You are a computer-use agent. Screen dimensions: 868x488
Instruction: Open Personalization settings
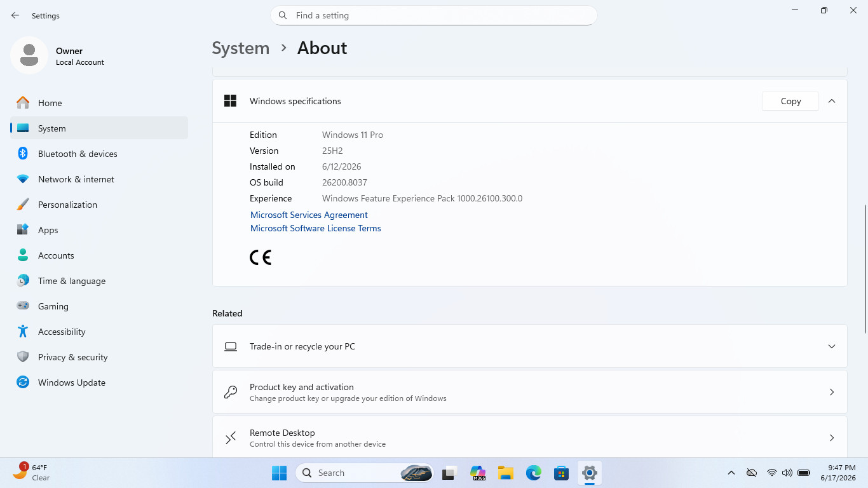(99, 205)
